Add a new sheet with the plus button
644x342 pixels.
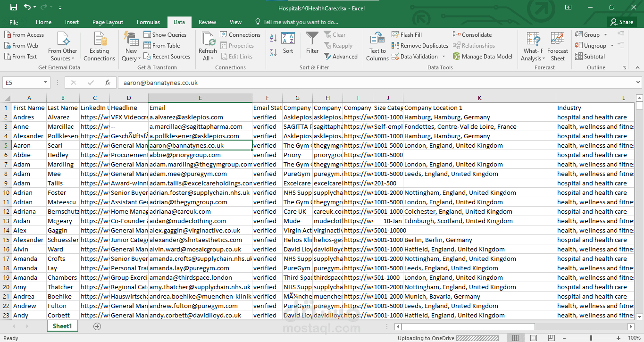[97, 326]
